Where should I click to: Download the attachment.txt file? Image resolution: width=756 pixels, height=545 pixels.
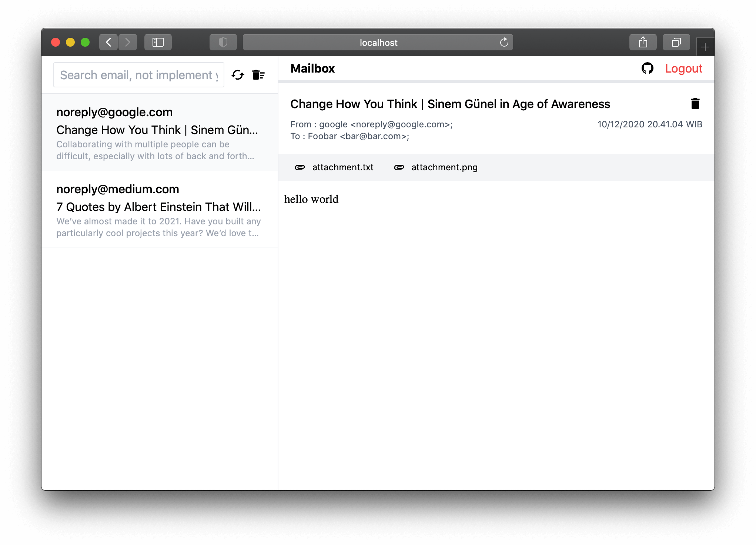click(342, 167)
